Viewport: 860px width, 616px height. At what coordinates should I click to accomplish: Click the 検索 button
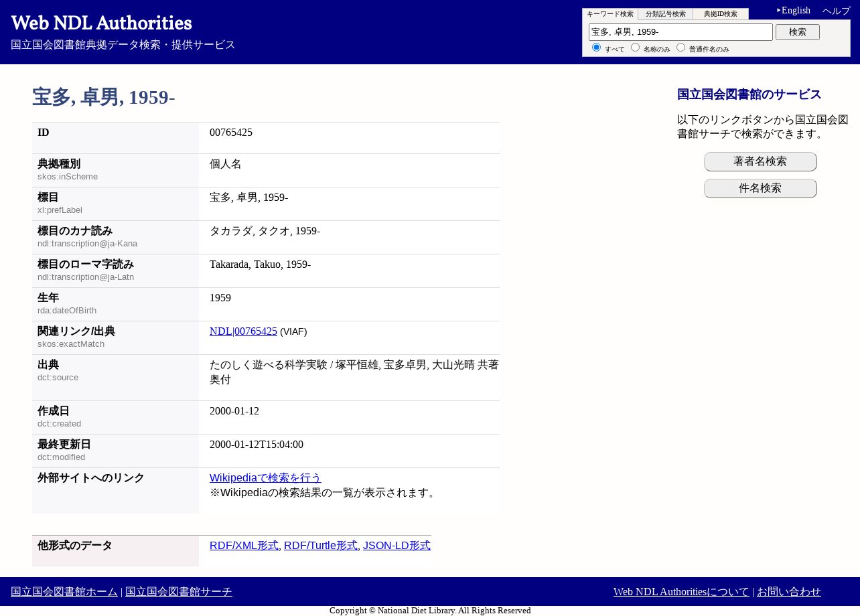tap(798, 32)
